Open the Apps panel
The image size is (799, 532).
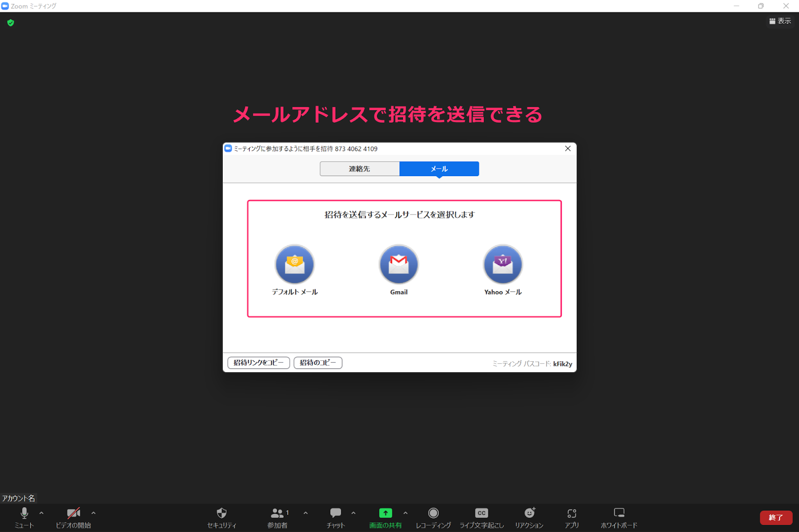pos(572,518)
